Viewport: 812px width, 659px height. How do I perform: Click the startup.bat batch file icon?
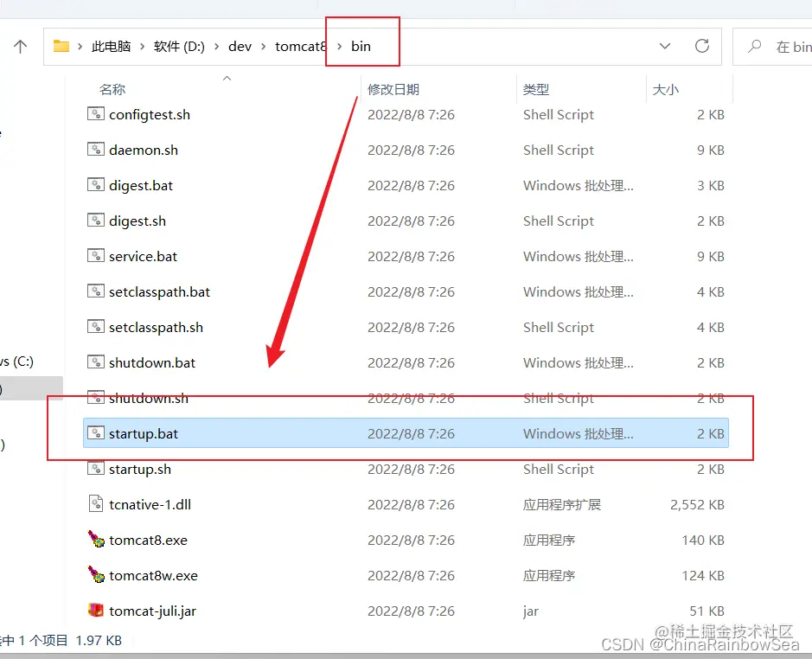(95, 433)
